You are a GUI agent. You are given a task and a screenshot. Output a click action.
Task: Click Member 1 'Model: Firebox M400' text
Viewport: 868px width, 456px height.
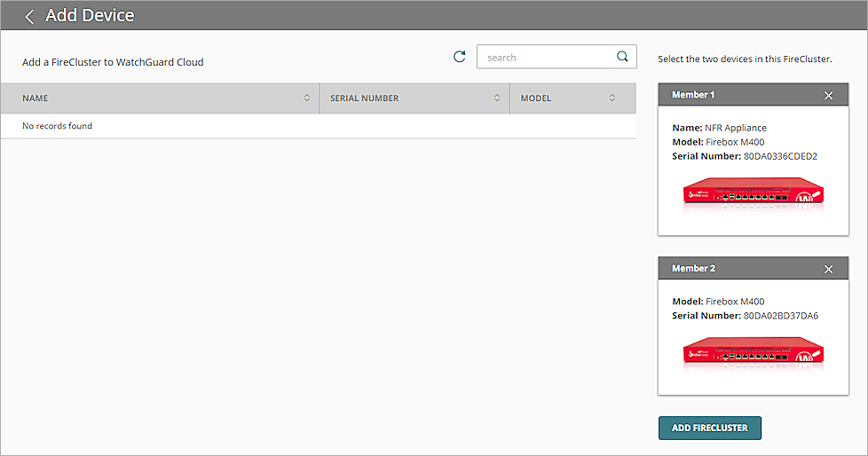[x=718, y=142]
